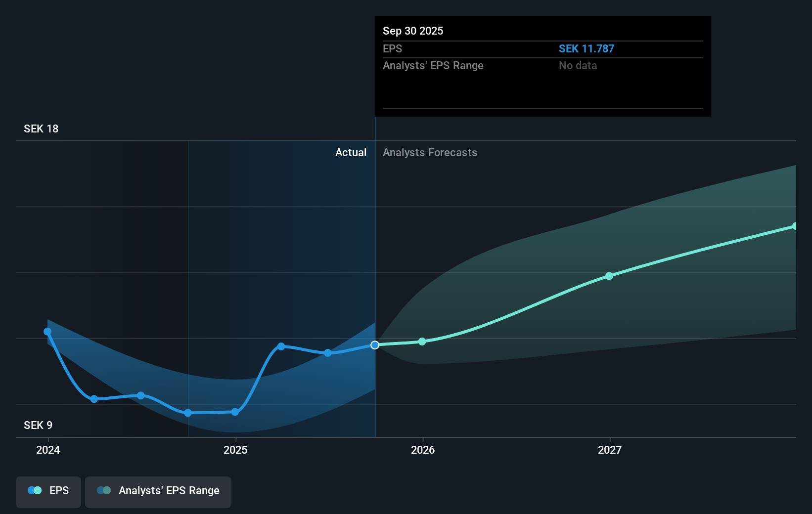
Task: Toggle the Analysts' EPS Range legend item
Action: tap(158, 491)
